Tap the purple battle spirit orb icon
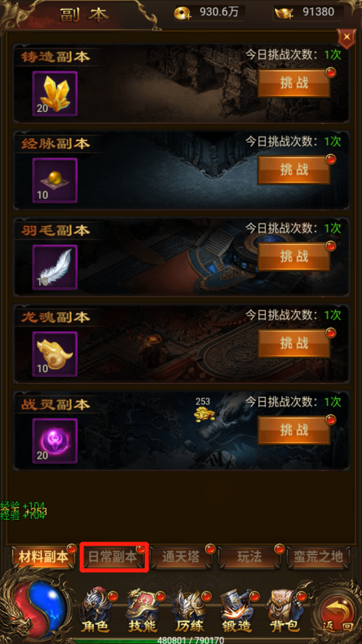Screen dimensions: 362x644 55,440
